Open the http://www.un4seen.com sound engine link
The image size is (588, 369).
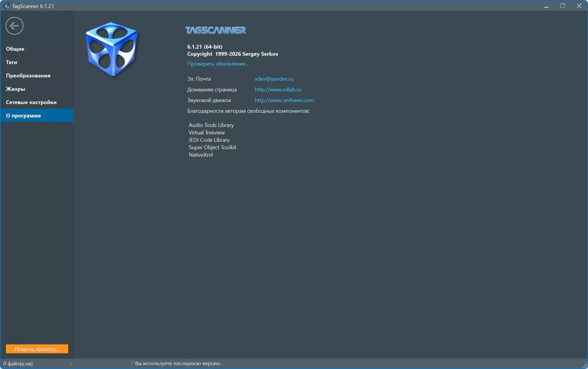click(284, 100)
